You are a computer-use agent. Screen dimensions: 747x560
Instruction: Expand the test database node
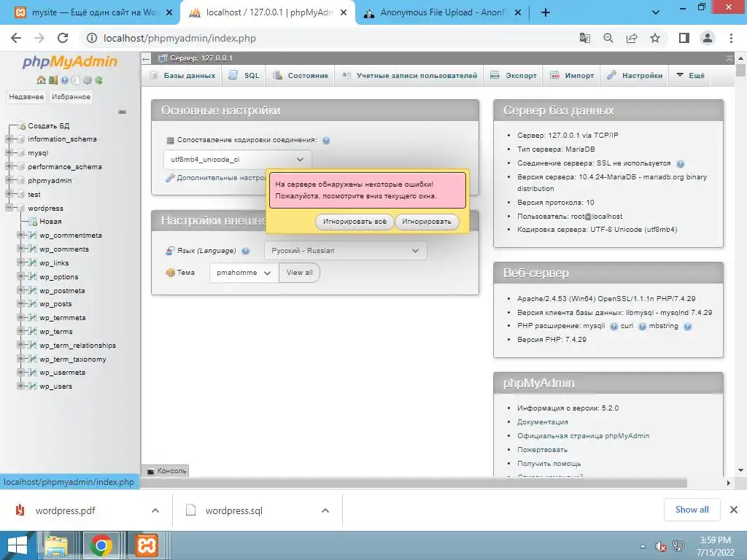click(x=9, y=194)
